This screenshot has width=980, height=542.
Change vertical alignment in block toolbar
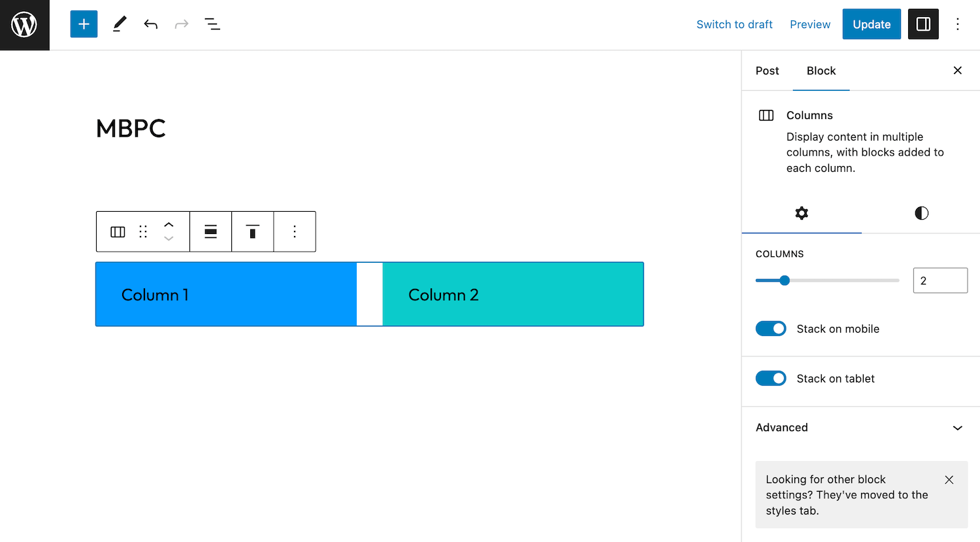point(252,231)
